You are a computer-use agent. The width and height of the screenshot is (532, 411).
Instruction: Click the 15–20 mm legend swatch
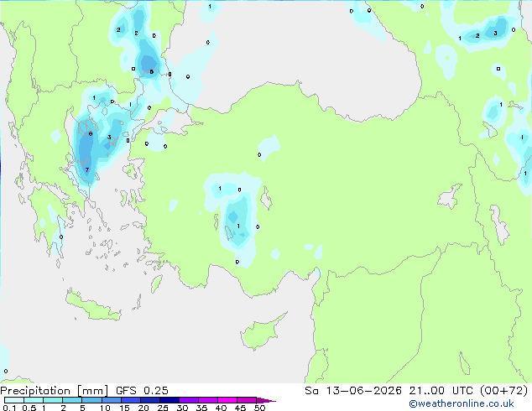pos(130,400)
